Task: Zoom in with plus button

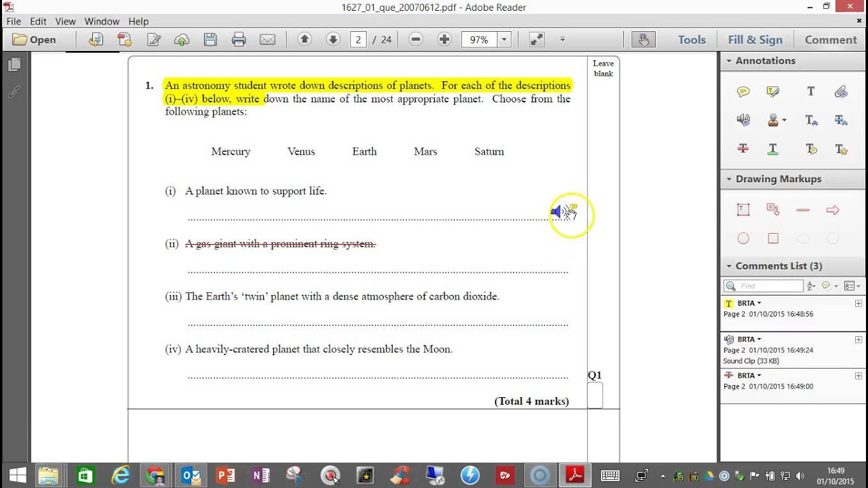Action: tap(444, 39)
